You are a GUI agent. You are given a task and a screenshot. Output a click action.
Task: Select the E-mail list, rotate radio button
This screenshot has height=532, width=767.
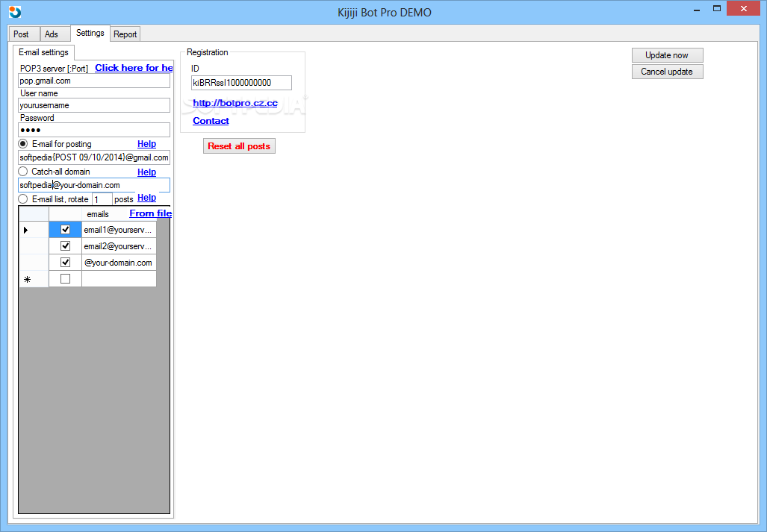pos(23,199)
